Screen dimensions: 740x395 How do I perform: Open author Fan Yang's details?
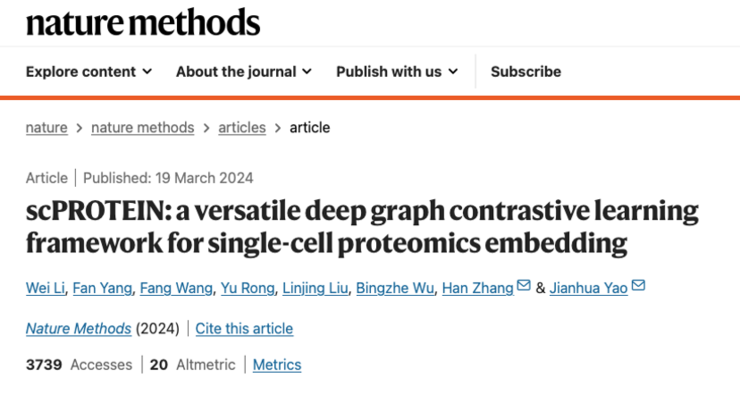[102, 288]
